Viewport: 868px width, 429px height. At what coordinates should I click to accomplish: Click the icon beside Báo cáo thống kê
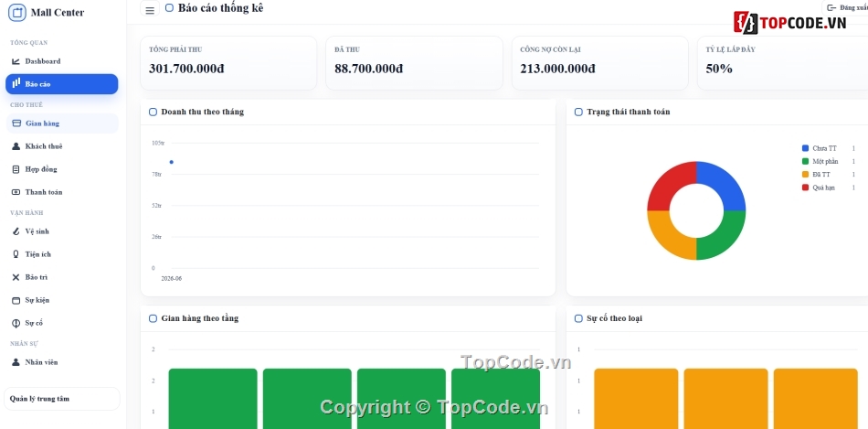click(x=169, y=8)
